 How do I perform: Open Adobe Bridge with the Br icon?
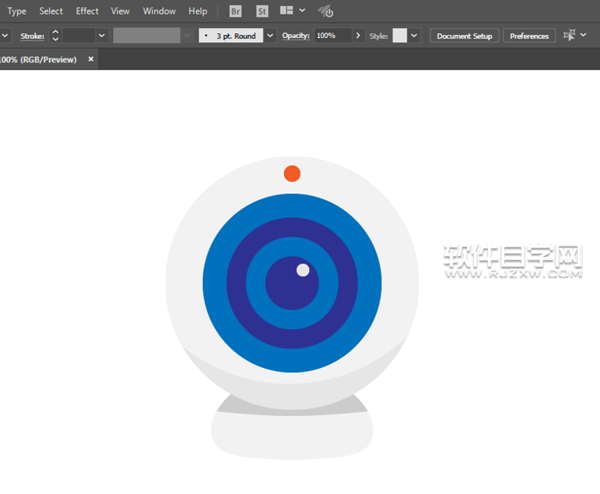(x=235, y=11)
